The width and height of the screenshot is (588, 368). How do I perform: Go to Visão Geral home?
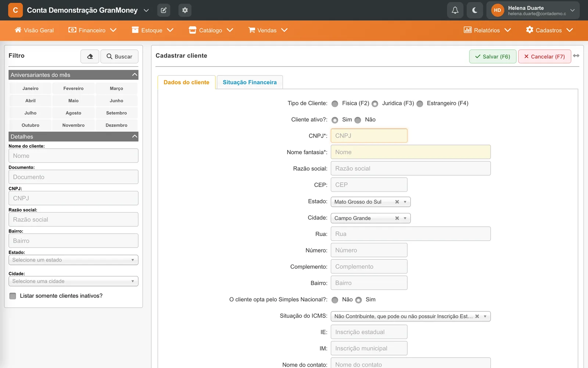click(x=34, y=30)
